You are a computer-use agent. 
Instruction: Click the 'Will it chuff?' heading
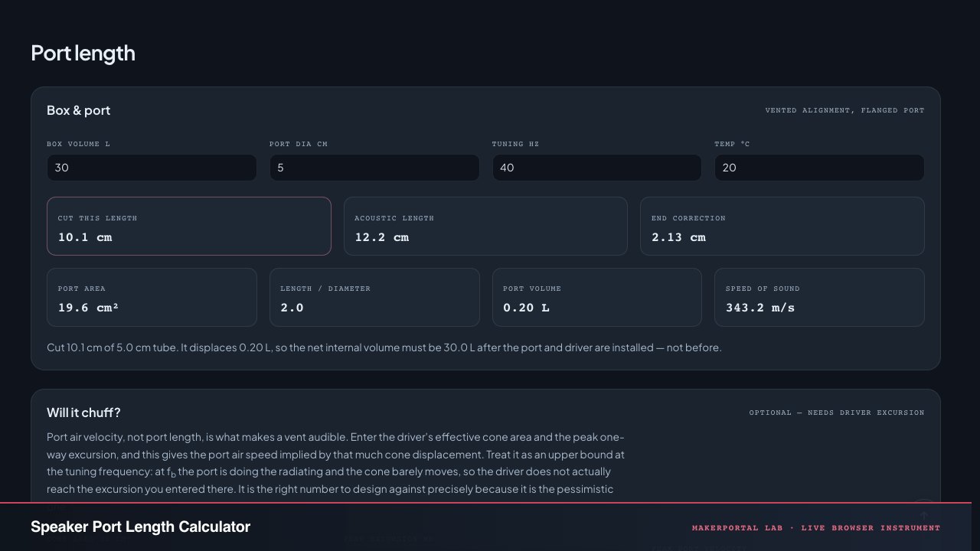[x=83, y=412]
